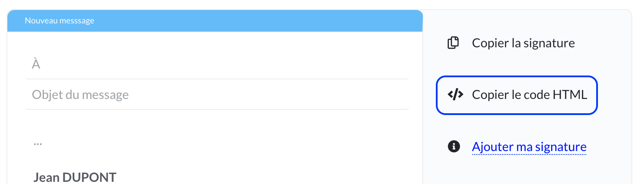644x184 pixels.
Task: Click the blue header bar's empty area
Action: coord(261,20)
